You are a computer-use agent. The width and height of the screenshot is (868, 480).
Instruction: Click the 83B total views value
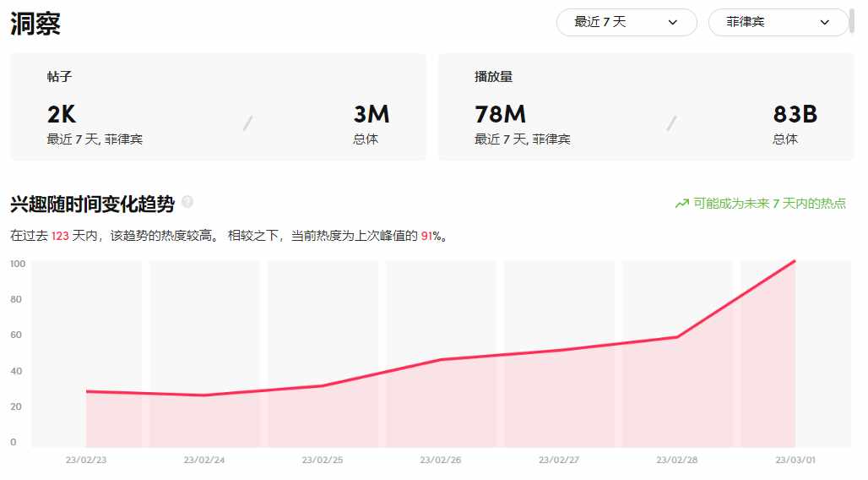(795, 114)
